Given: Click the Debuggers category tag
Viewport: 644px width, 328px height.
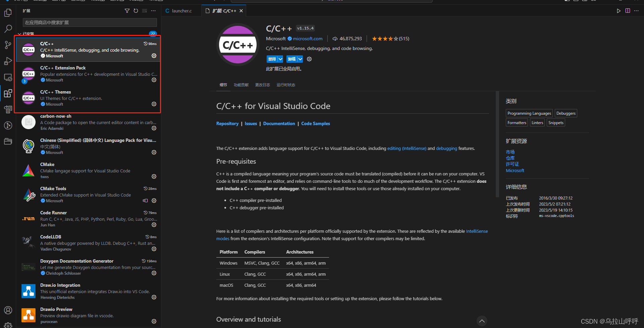Looking at the screenshot, I should tap(566, 113).
